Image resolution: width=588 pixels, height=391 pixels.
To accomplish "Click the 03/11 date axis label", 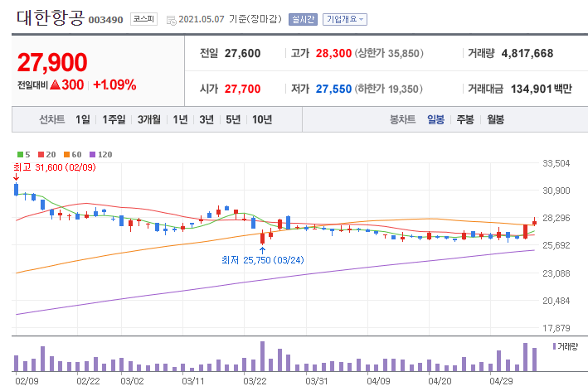I will coord(193,381).
